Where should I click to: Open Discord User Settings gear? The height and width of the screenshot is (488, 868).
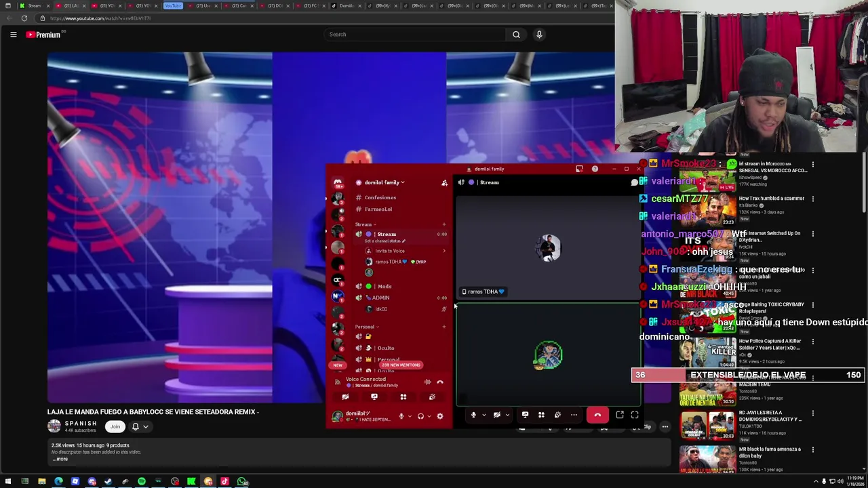[440, 416]
